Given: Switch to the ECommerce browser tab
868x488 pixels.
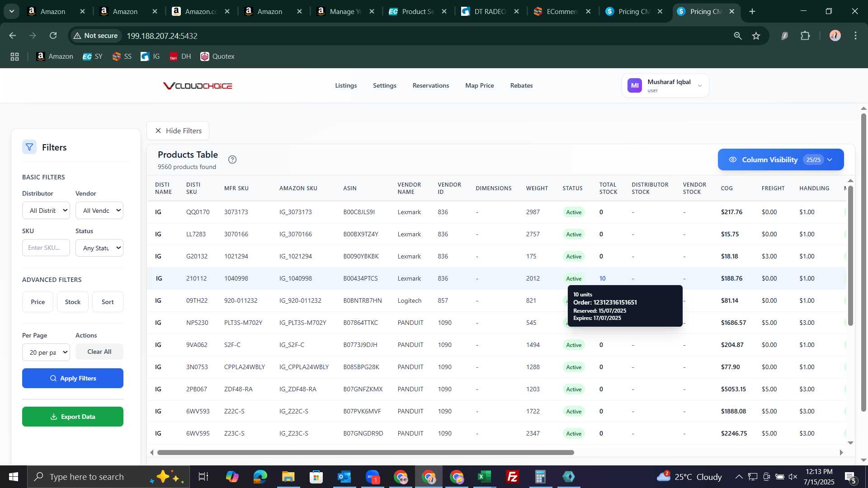Looking at the screenshot, I should 563,11.
